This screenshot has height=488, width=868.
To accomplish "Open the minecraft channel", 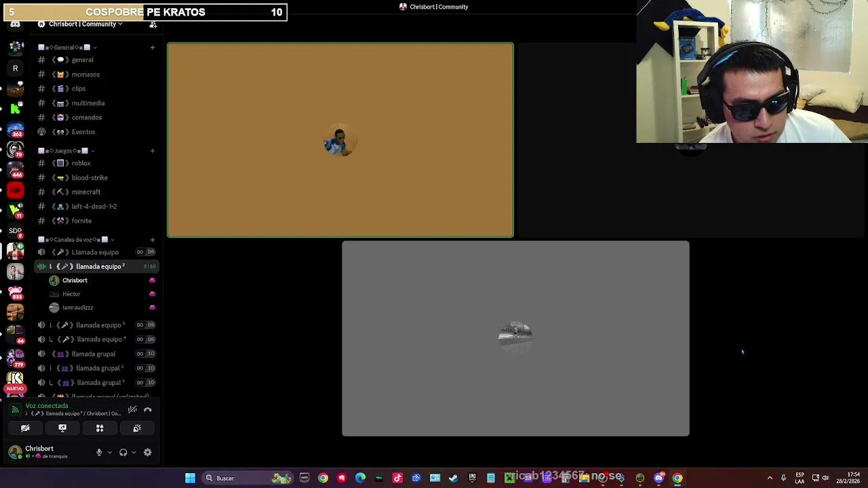I will tap(97, 192).
